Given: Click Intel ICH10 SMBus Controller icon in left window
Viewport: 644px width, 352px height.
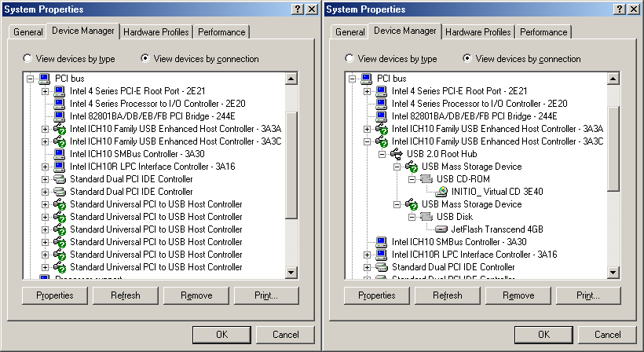Looking at the screenshot, I should click(60, 154).
